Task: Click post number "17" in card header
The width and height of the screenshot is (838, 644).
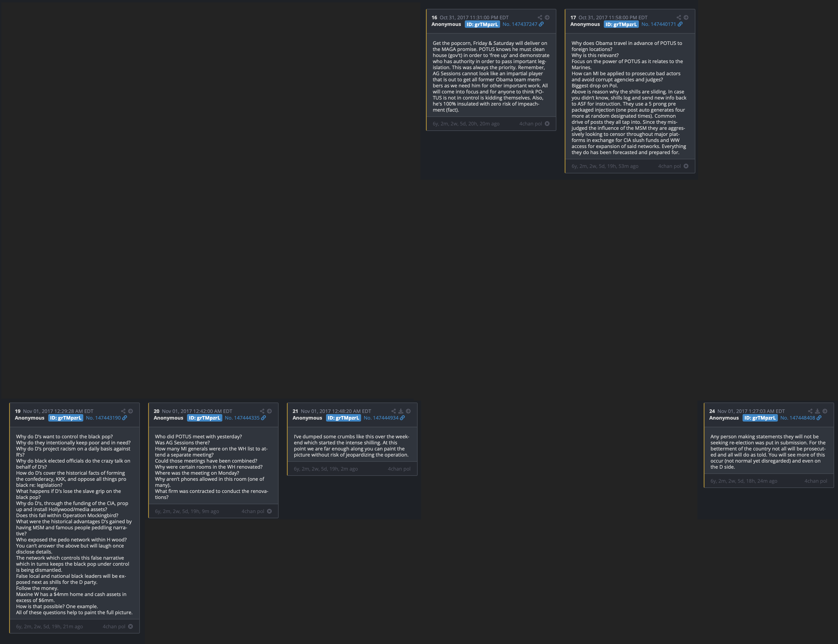Action: 573,18
